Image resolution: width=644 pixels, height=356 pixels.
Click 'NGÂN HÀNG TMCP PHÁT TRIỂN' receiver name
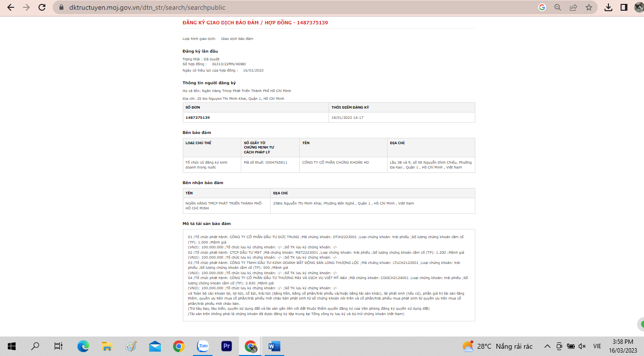[223, 206]
